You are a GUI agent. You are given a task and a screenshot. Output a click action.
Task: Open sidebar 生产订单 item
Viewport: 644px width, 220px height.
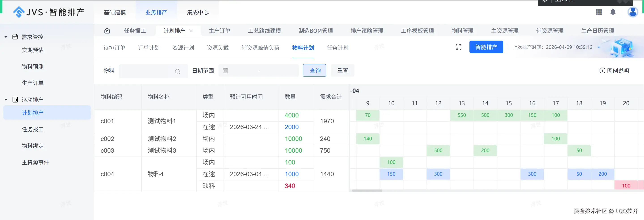click(x=33, y=83)
